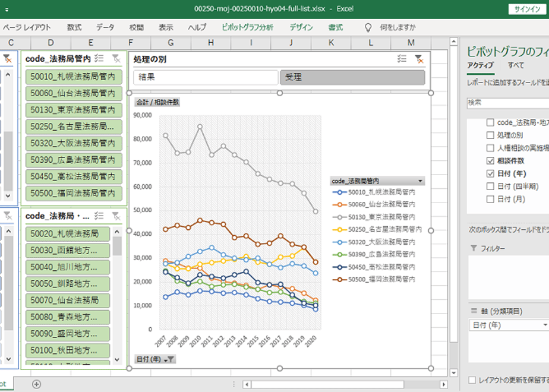This screenshot has height=392, width=549.
Task: Toggle multi-select in code_法務局管内 slicer
Action: 99,58
